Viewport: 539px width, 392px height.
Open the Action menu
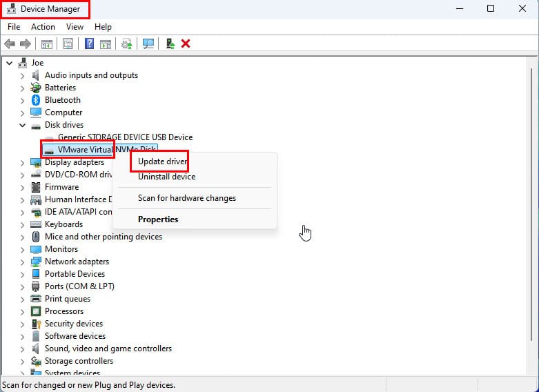point(43,27)
